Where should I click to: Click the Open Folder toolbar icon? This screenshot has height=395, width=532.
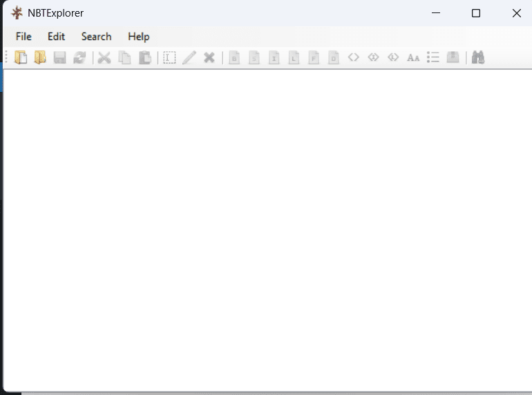coord(40,57)
